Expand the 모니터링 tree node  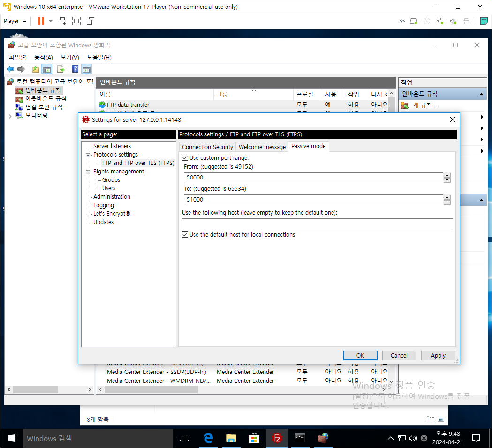click(x=10, y=116)
